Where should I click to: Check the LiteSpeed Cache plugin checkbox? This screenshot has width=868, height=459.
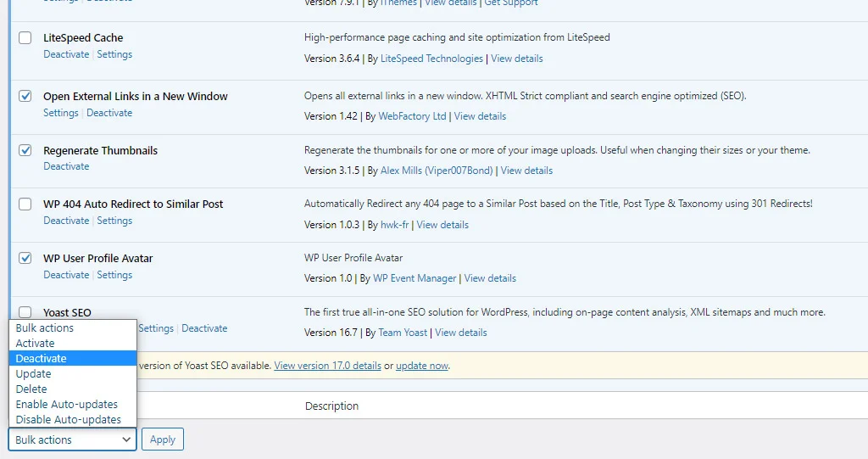point(25,38)
